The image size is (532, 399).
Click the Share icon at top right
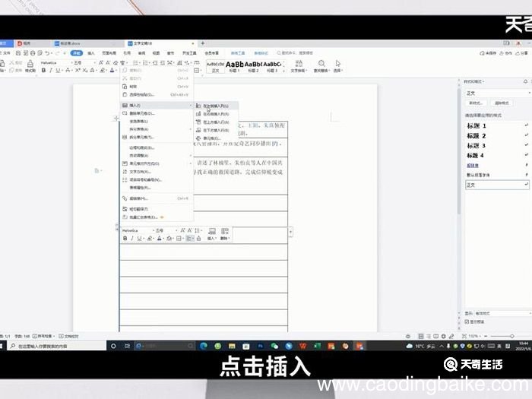pos(522,53)
